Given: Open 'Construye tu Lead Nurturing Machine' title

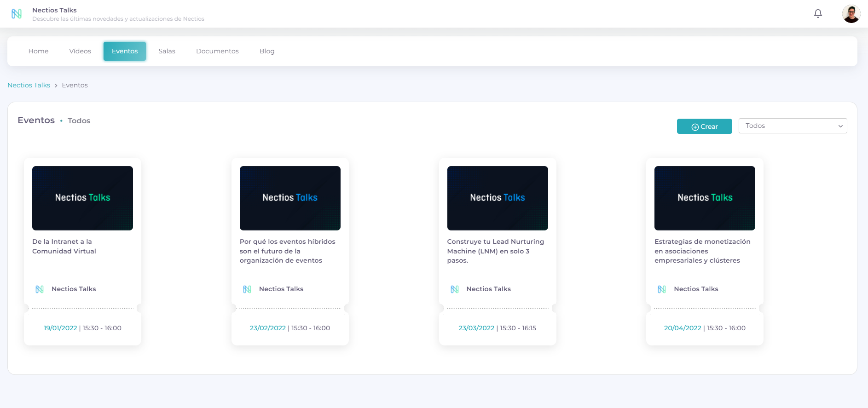Looking at the screenshot, I should 495,251.
